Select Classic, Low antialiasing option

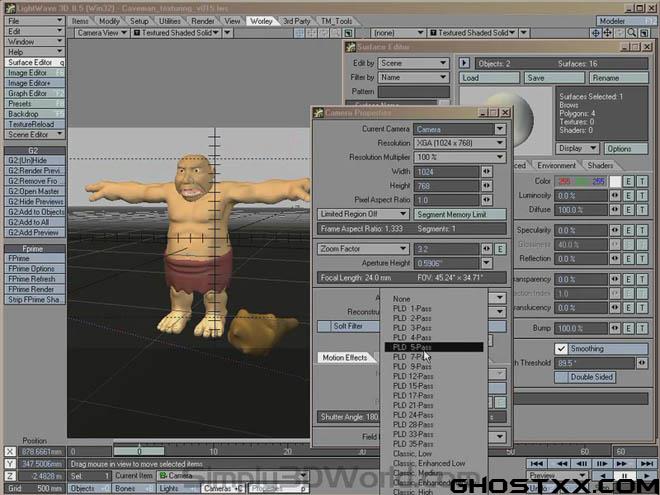(x=434, y=454)
